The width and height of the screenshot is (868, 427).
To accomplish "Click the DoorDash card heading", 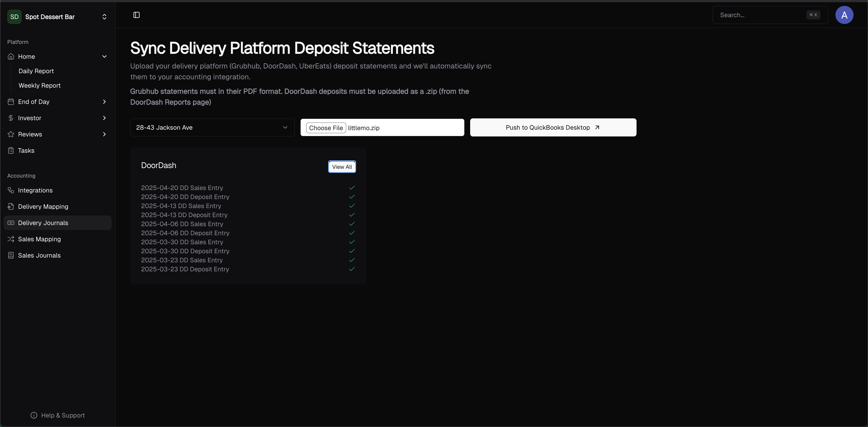I will tap(159, 165).
